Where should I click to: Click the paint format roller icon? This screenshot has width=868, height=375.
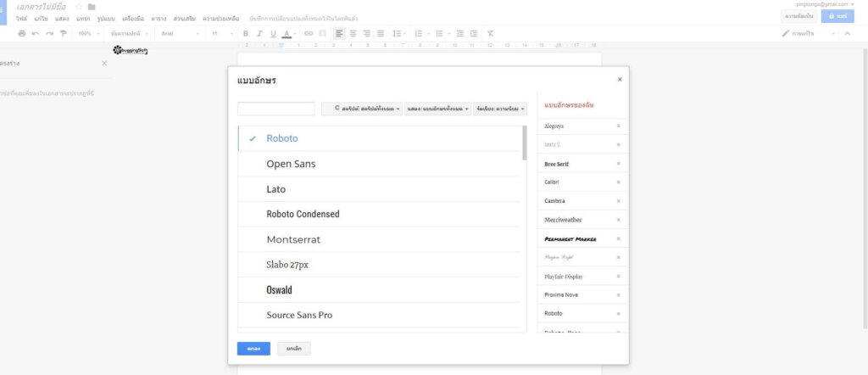(64, 34)
